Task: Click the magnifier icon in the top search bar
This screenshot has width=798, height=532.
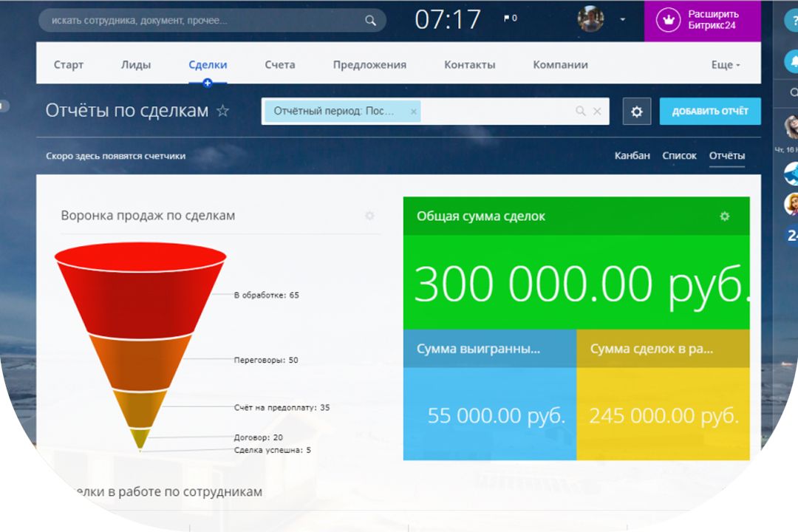Action: 370,21
